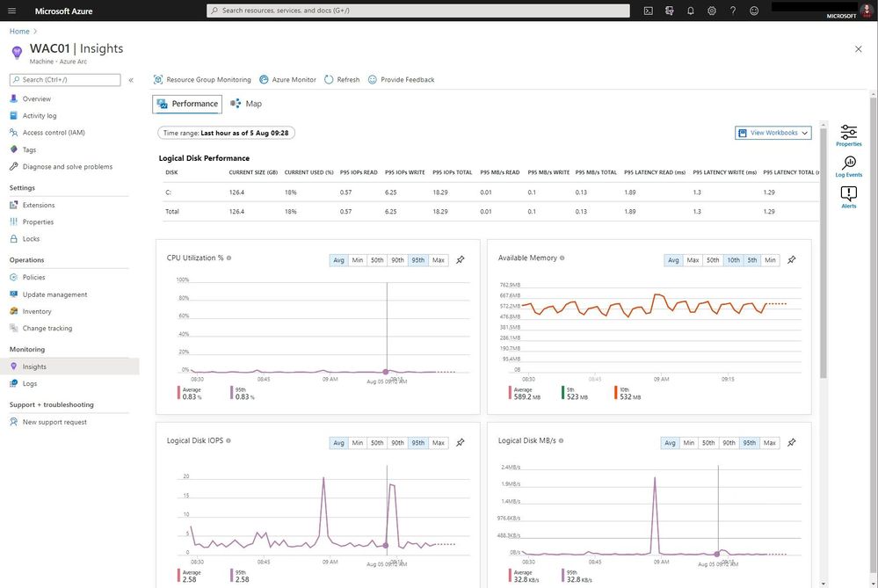Toggle Avg series on CPU Utilization chart
This screenshot has height=588, width=878.
(338, 260)
